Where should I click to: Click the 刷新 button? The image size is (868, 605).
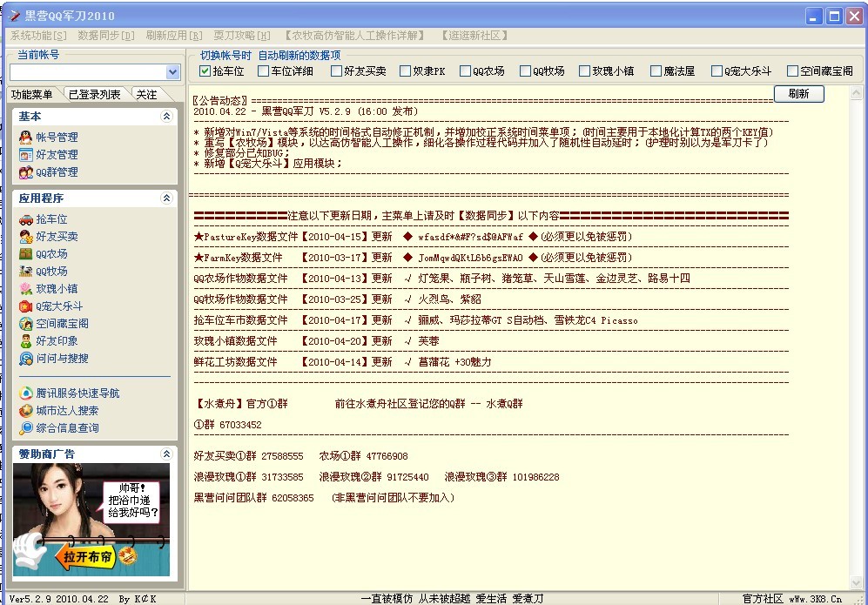point(799,93)
